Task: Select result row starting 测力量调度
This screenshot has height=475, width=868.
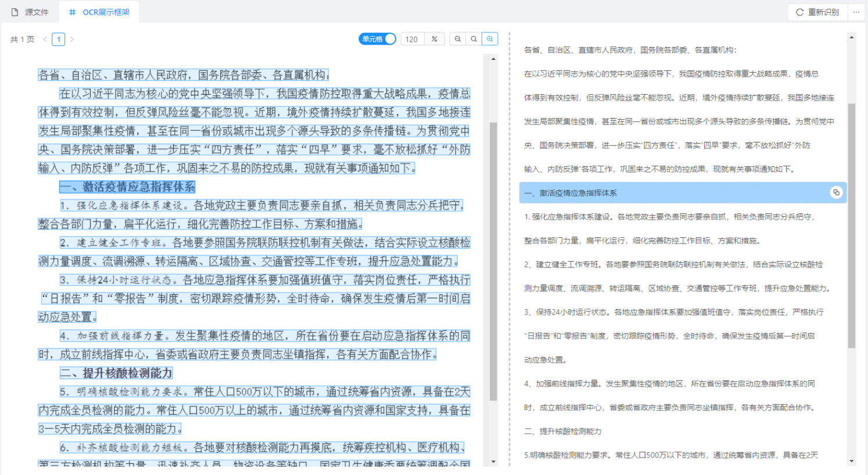Action: 683,288
